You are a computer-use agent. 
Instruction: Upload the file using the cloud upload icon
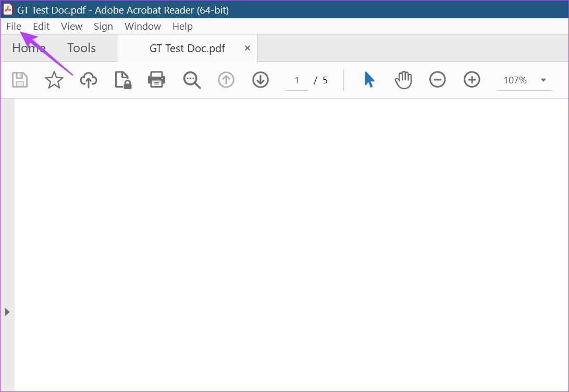pyautogui.click(x=89, y=80)
